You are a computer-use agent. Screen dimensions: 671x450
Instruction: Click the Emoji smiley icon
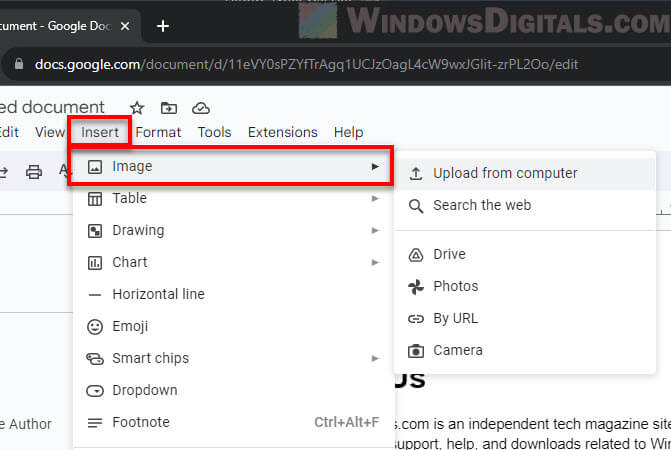pos(95,327)
